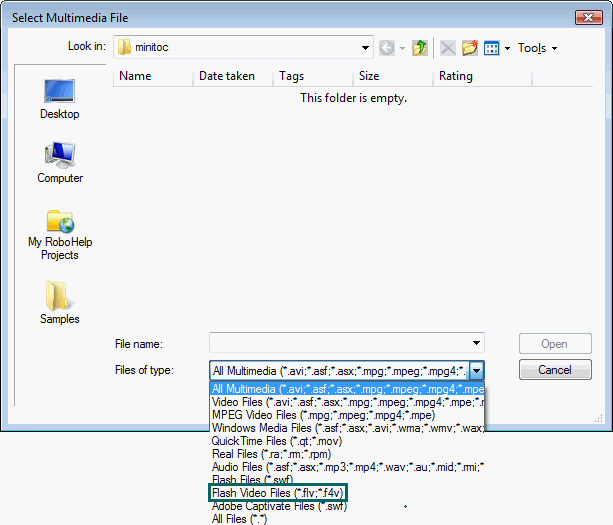Click inside the File name text field
The image size is (613, 525).
click(340, 343)
